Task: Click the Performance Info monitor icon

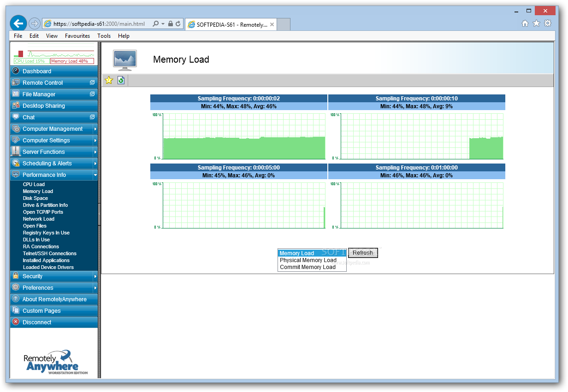Action: click(x=16, y=175)
